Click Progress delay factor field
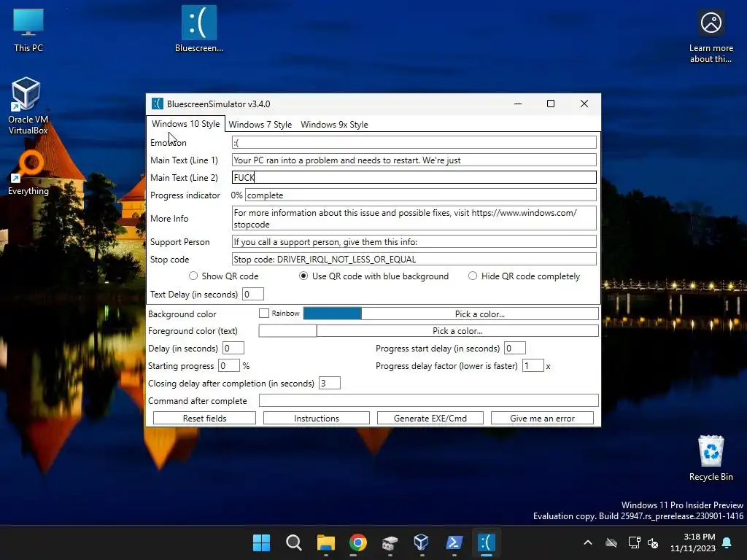Viewport: 747px width, 560px height. [x=533, y=366]
